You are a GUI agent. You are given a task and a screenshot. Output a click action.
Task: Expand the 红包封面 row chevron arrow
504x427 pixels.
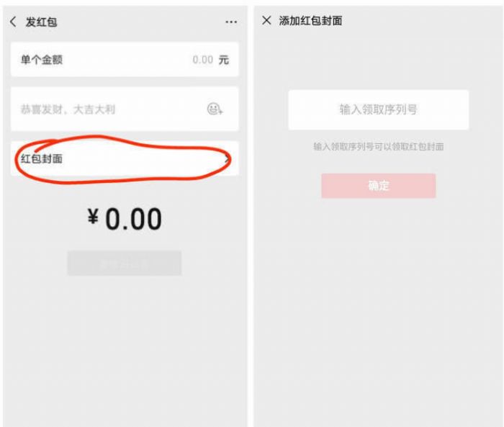tap(228, 158)
